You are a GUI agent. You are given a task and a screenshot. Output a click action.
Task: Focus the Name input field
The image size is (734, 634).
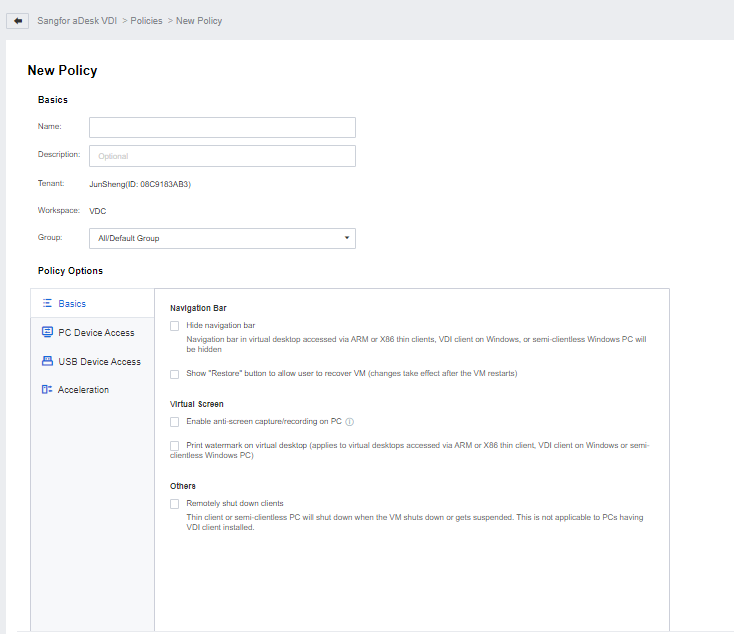(x=222, y=127)
